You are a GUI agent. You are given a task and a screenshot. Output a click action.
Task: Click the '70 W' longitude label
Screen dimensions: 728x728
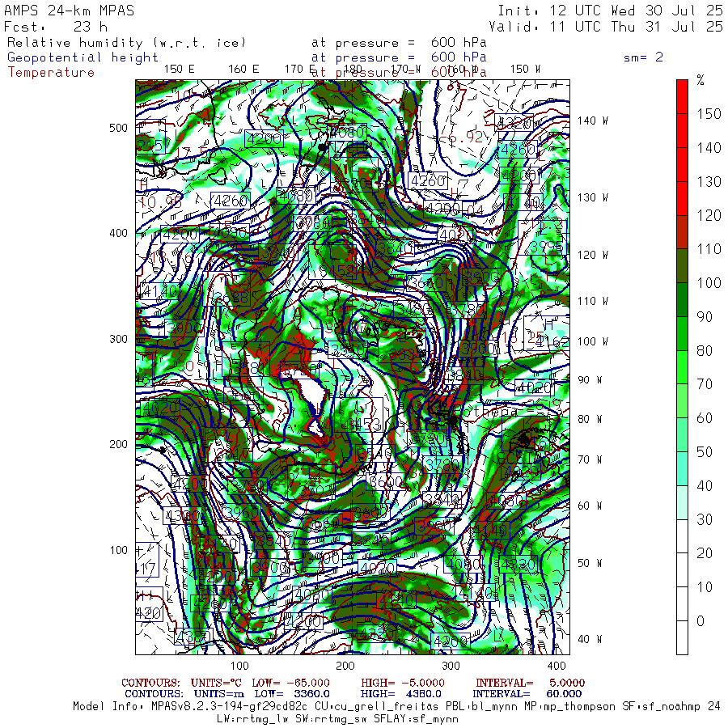590,459
